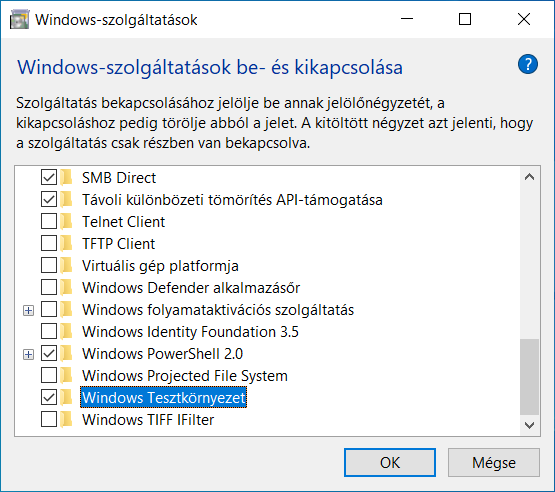555x492 pixels.
Task: Open the help question mark icon
Action: click(x=528, y=64)
